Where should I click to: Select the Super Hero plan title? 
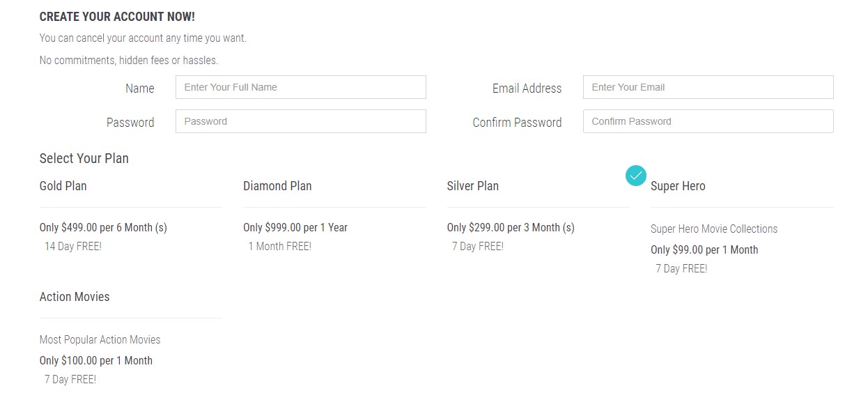[678, 186]
